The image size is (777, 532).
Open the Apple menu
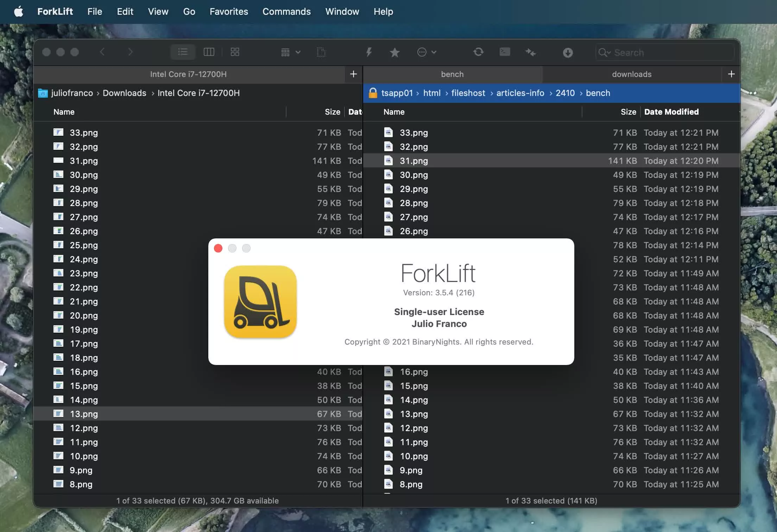18,12
